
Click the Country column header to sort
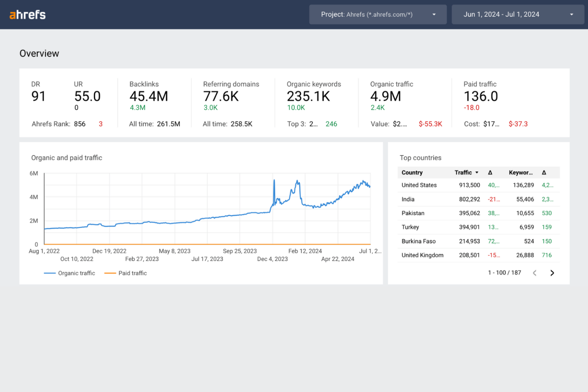(x=412, y=172)
